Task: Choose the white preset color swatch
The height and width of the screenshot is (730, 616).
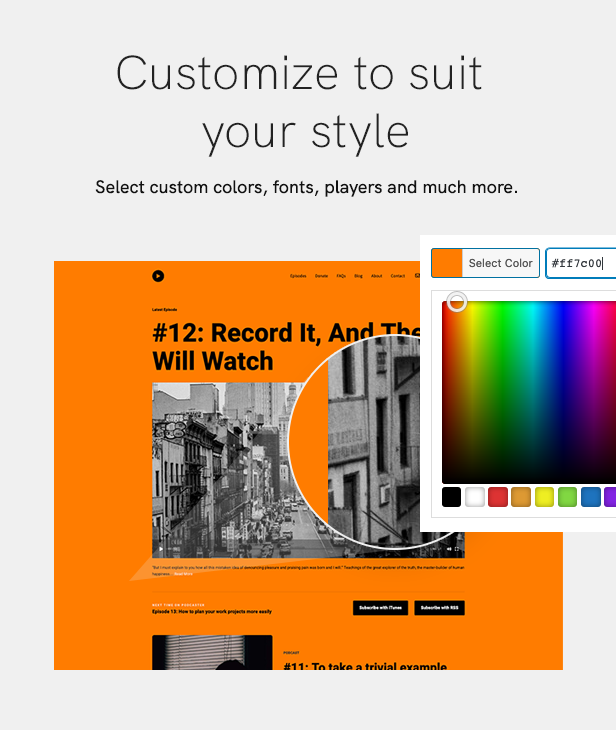Action: tap(475, 497)
